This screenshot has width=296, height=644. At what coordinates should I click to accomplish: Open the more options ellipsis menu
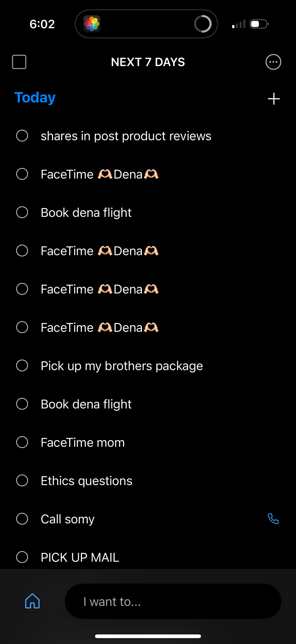(273, 62)
